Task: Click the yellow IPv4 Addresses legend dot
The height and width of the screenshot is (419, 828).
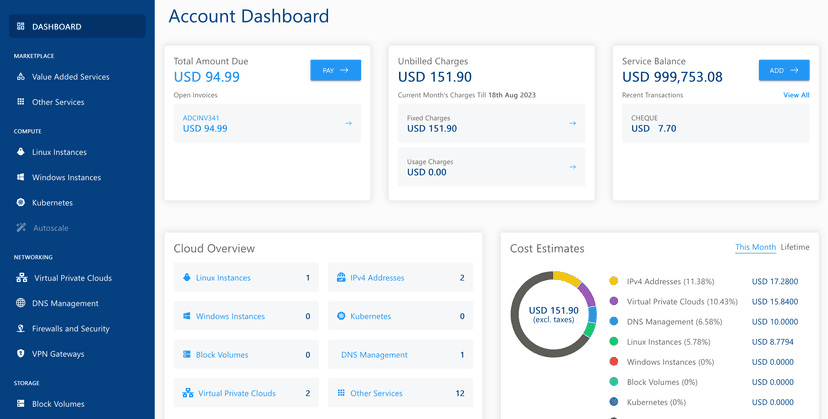Action: pos(613,282)
